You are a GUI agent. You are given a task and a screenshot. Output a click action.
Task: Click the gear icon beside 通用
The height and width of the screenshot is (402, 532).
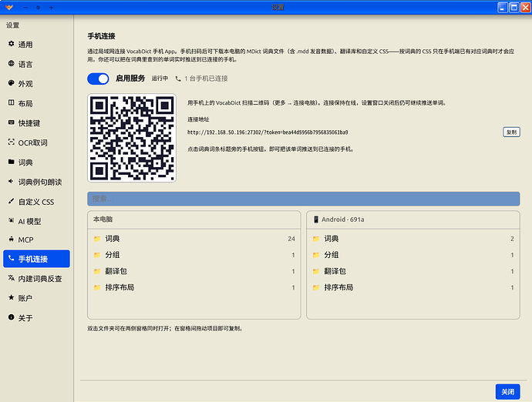coord(12,44)
